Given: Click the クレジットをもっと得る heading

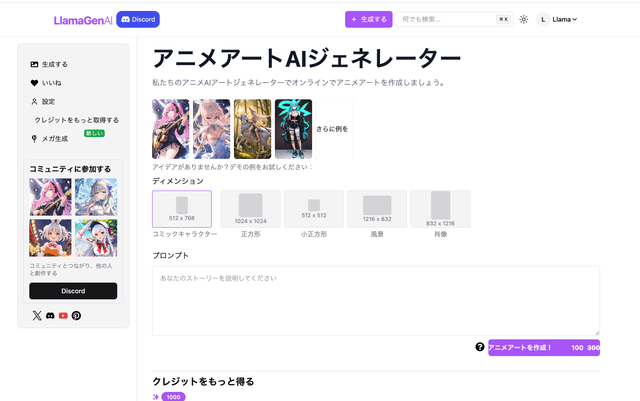Looking at the screenshot, I should (203, 381).
